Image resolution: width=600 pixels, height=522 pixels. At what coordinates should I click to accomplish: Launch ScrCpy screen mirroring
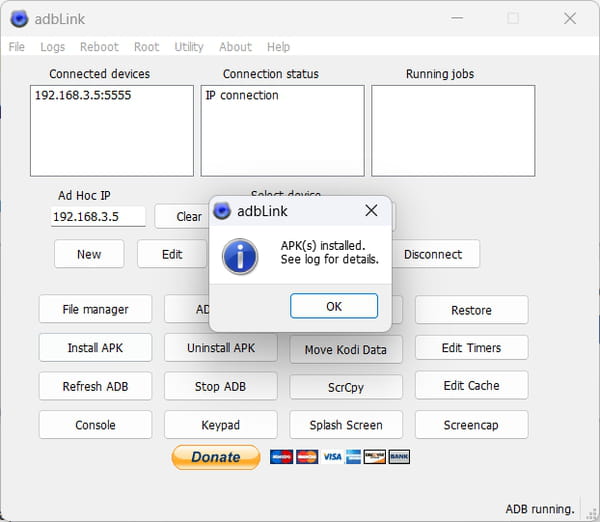(346, 387)
